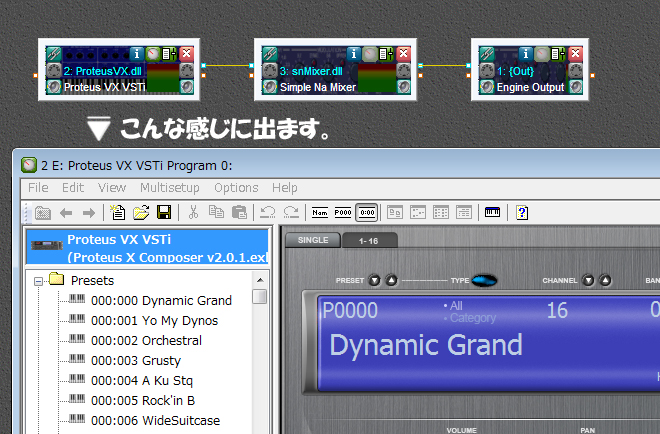Click the blue TYPE oval button

click(484, 280)
